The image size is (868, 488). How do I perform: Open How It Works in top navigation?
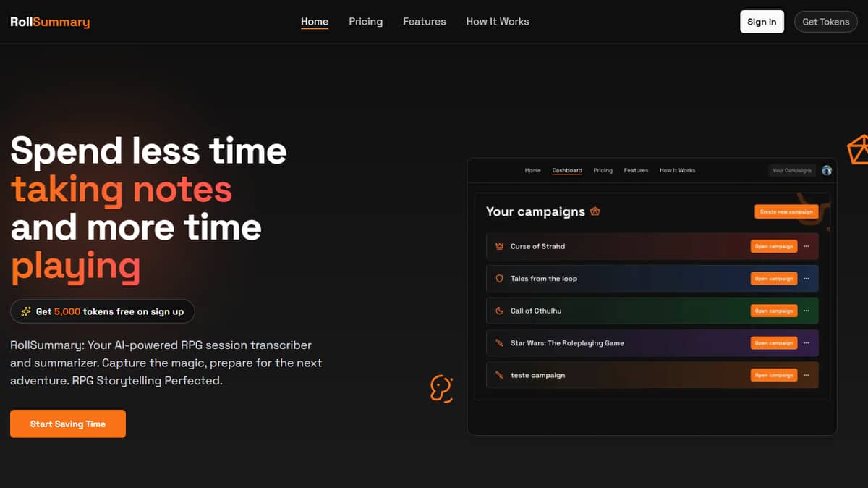(498, 22)
